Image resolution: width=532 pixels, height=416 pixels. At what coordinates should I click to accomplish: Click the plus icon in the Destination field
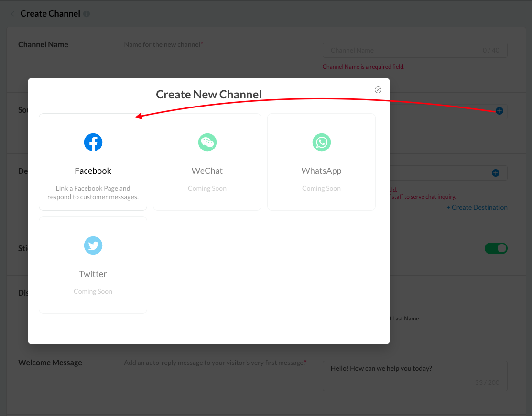(496, 173)
